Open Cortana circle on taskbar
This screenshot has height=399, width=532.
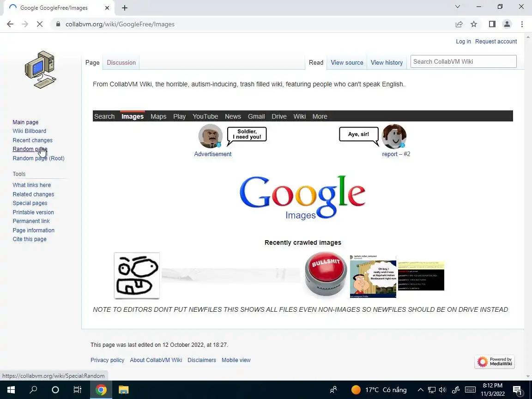click(x=55, y=390)
